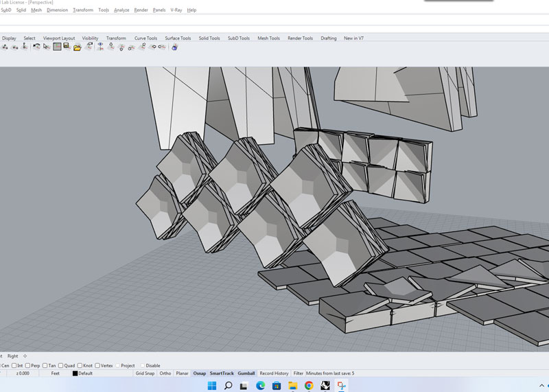Click the add viewport tab diamond icon
The width and height of the screenshot is (549, 392).
25,356
